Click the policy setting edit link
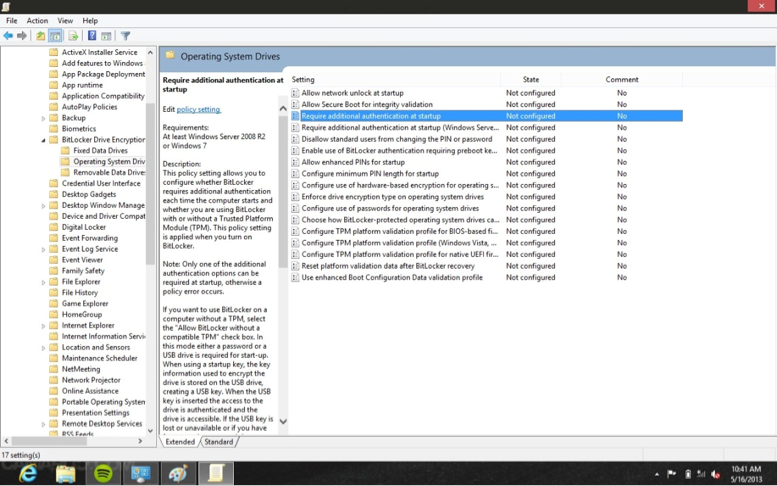The image size is (777, 486). [199, 109]
